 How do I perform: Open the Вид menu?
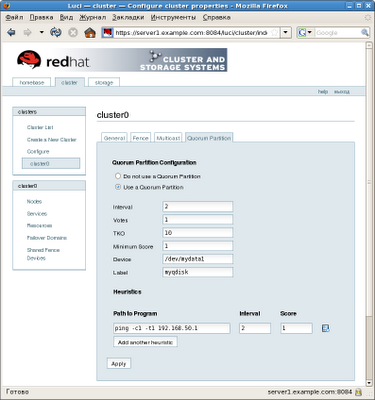pyautogui.click(x=66, y=17)
